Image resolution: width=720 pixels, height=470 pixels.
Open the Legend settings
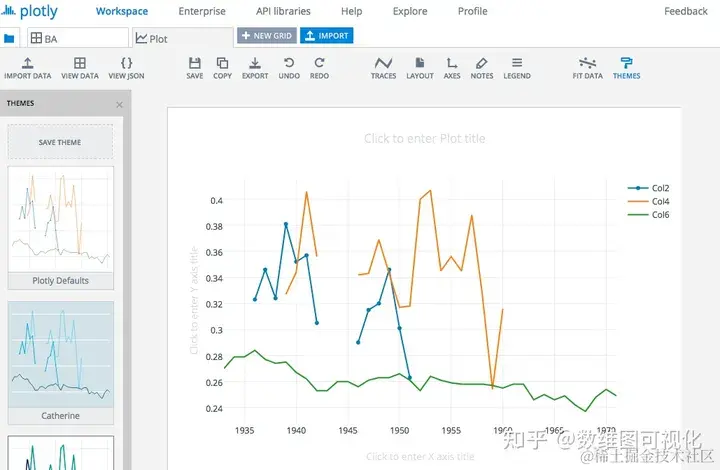click(517, 68)
